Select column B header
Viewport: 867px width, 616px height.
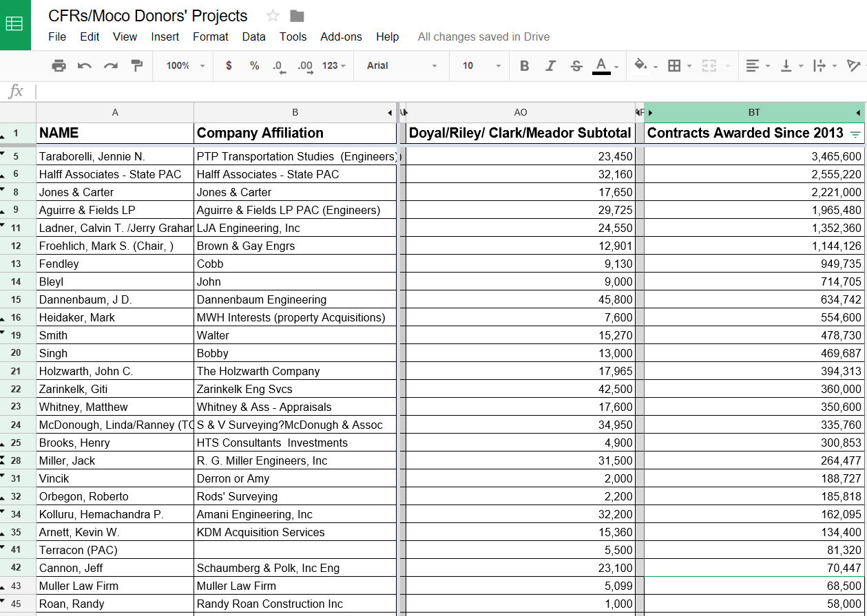coord(295,112)
